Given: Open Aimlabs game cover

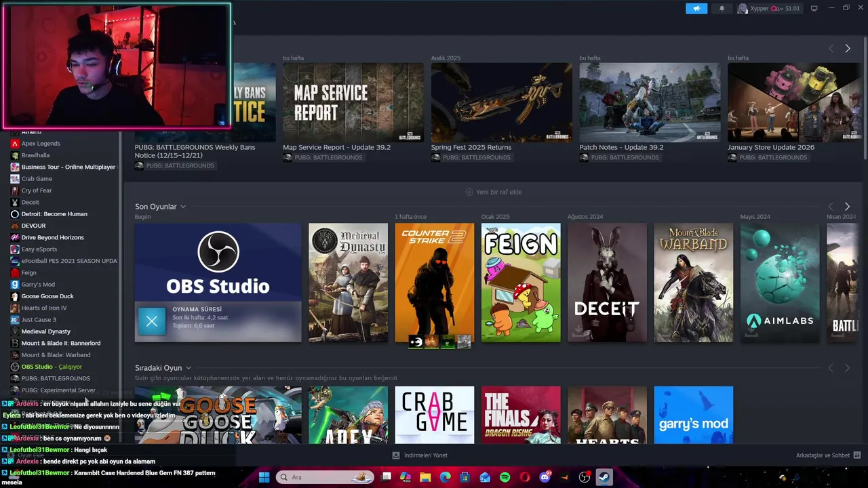Looking at the screenshot, I should pos(780,283).
